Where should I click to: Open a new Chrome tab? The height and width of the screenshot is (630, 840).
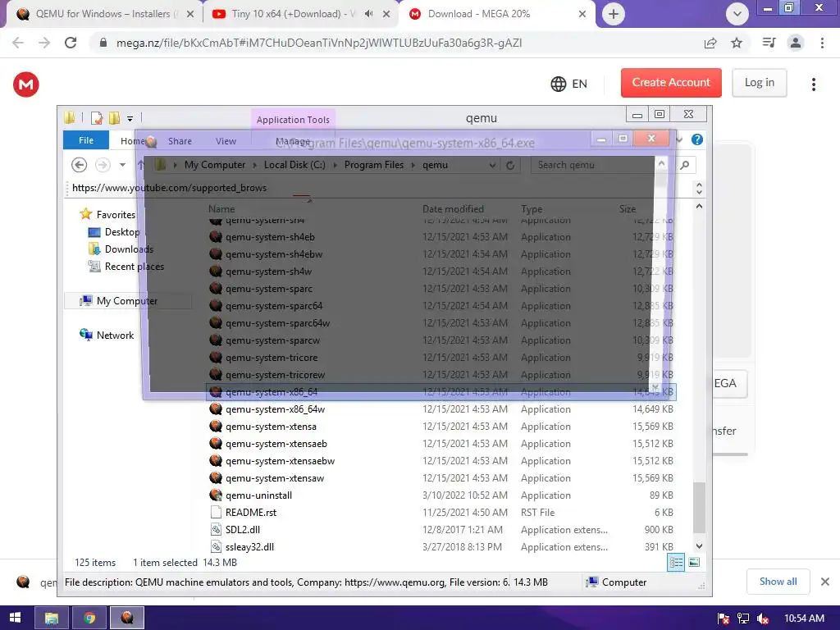(x=614, y=14)
